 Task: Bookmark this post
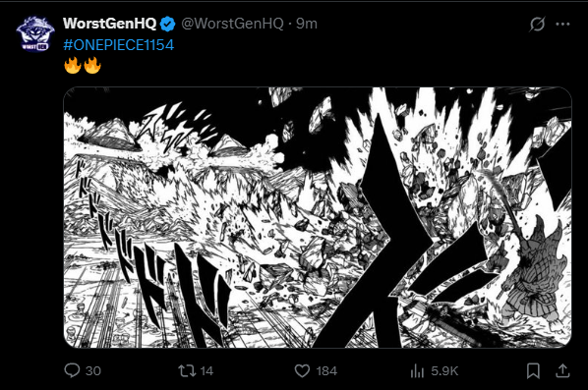tap(533, 371)
